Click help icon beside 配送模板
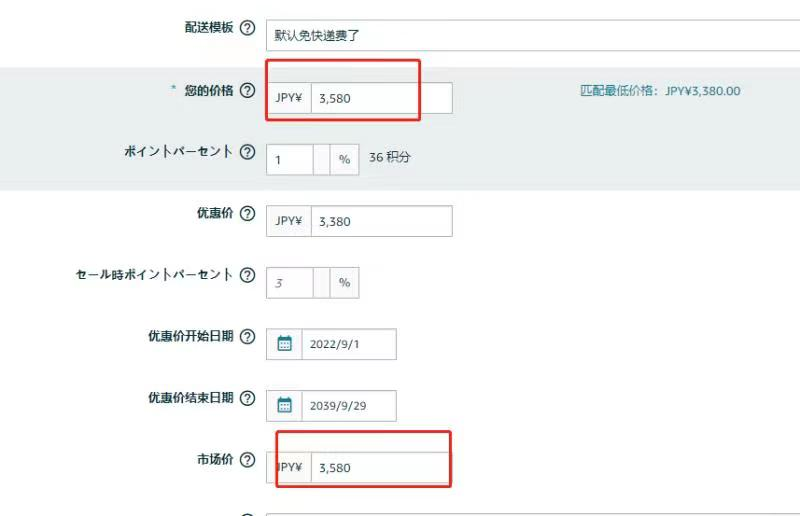The height and width of the screenshot is (516, 800). [x=247, y=28]
